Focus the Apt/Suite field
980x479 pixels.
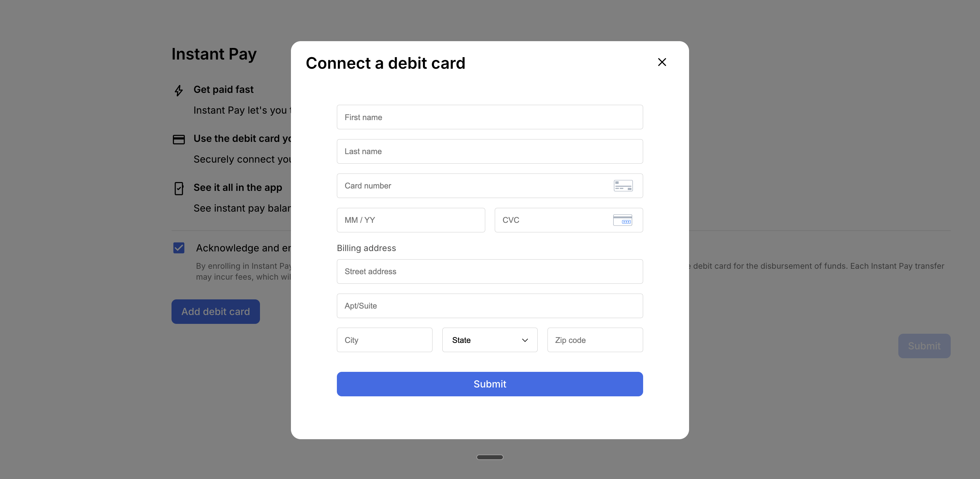coord(490,305)
